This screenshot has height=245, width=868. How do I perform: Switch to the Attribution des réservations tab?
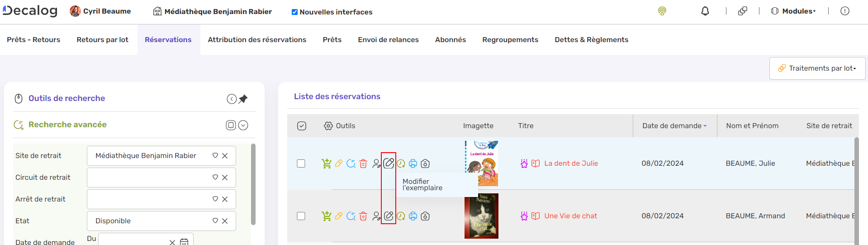coord(257,40)
